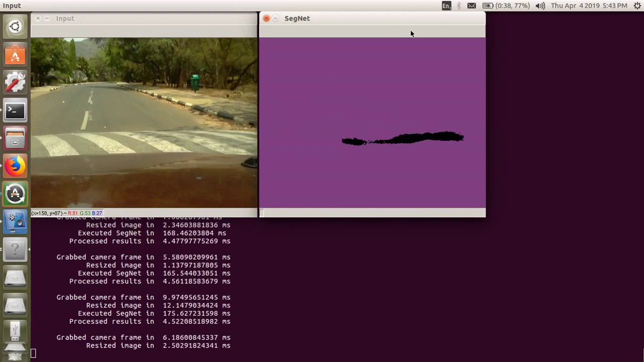
Task: Minimize the SegNet window
Action: coord(275,18)
